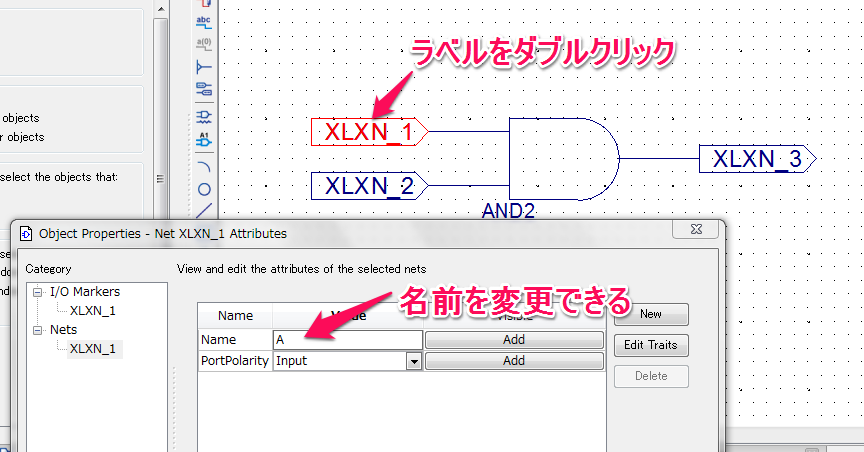Select XLXN_1 under Nets

pos(92,349)
